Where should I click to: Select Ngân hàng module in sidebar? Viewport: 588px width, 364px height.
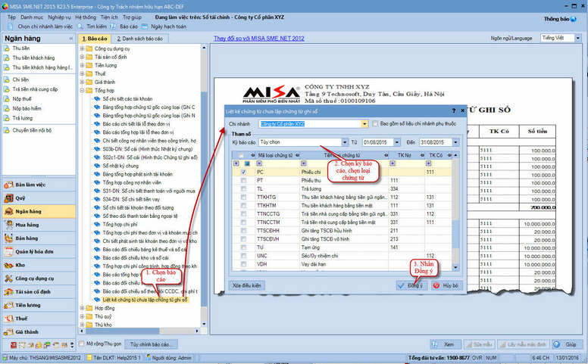39,212
